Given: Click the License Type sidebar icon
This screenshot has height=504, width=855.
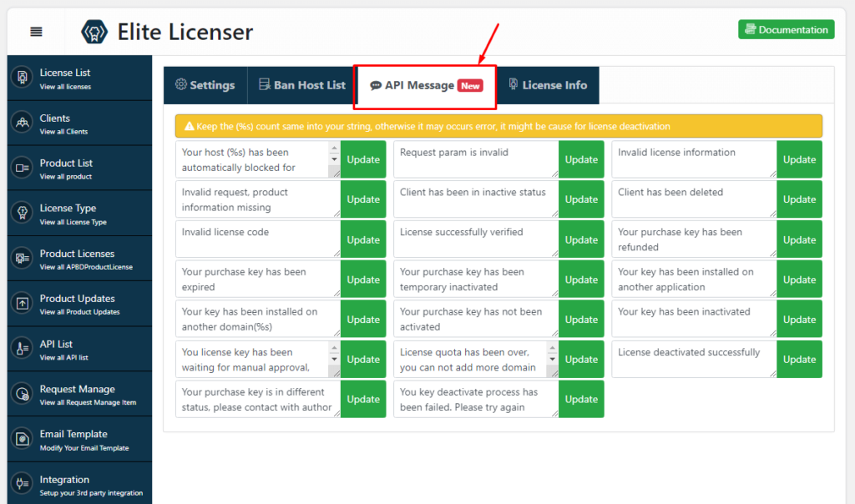Looking at the screenshot, I should point(23,213).
